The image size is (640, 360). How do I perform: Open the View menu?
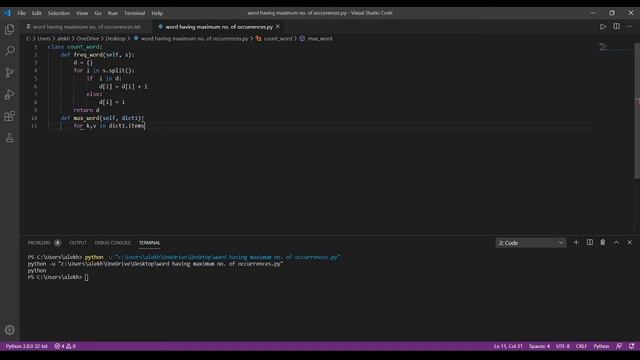(x=82, y=13)
